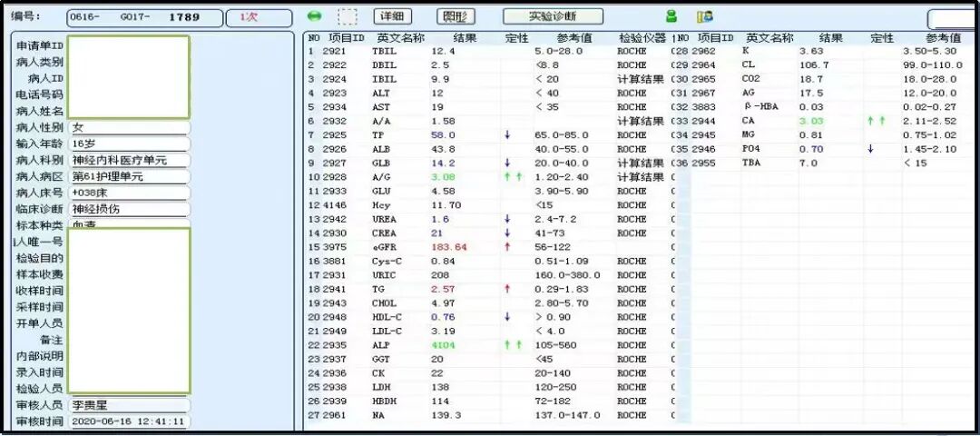Open the 详细 details view

coord(392,17)
